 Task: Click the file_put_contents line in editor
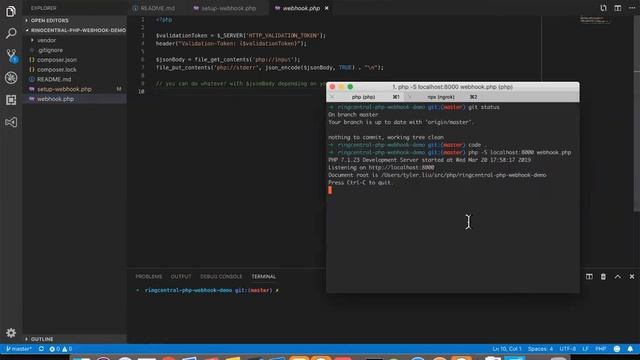click(x=270, y=67)
